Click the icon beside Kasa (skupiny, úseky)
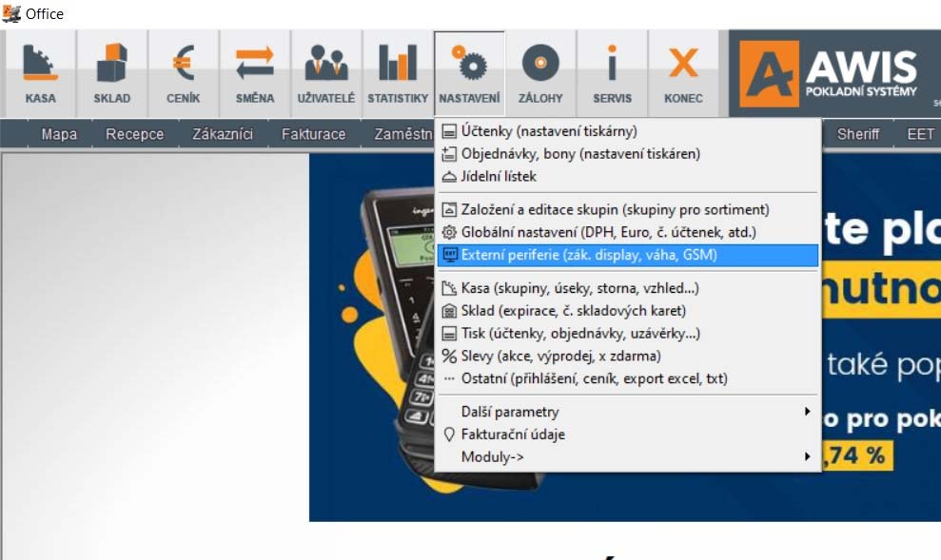This screenshot has height=560, width=941. point(449,288)
